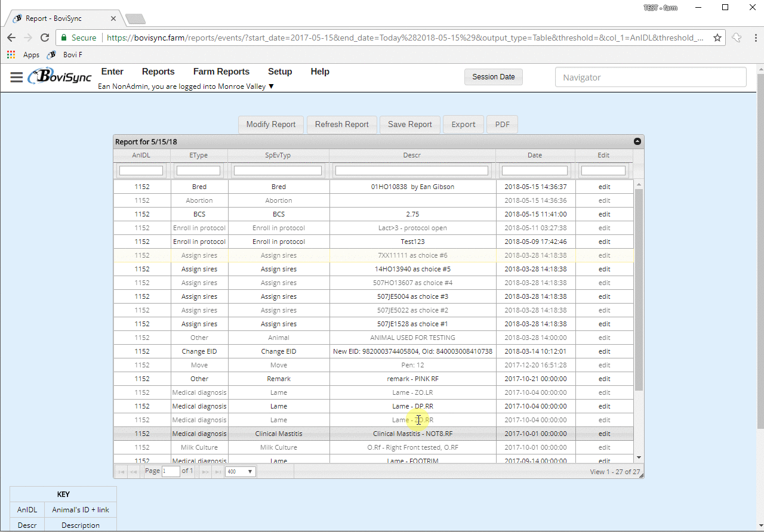Sort by the Descr column header
Viewport: 764px width, 532px height.
[412, 155]
